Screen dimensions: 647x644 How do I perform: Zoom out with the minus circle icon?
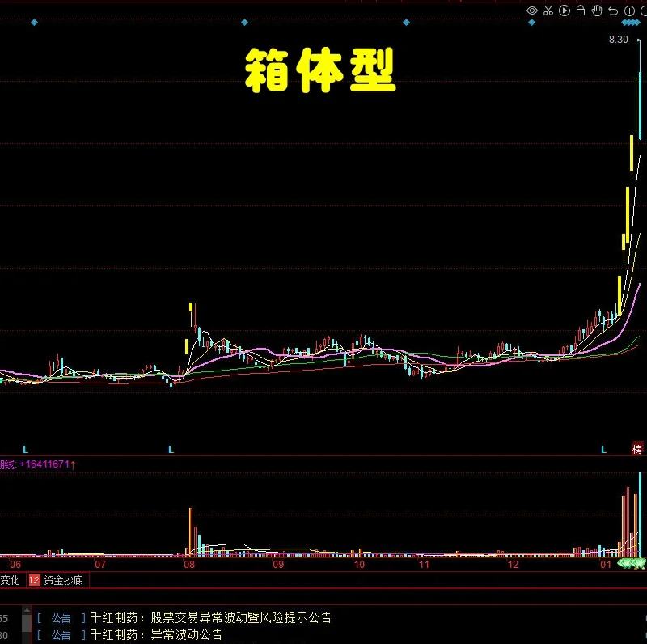(x=643, y=11)
